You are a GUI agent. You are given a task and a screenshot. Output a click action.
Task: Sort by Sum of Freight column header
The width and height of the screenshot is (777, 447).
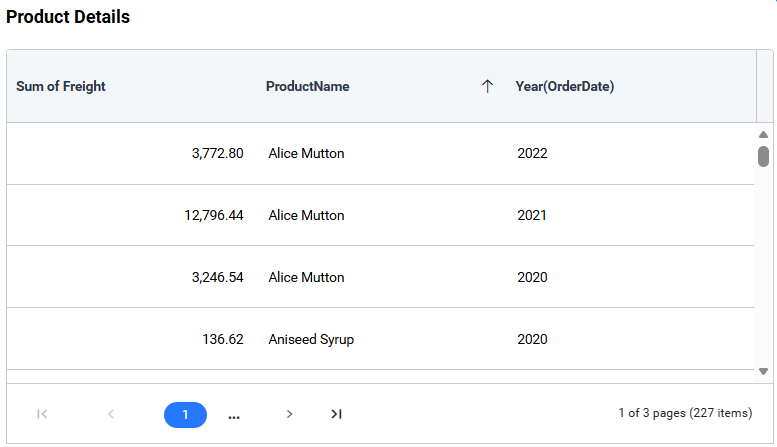61,87
